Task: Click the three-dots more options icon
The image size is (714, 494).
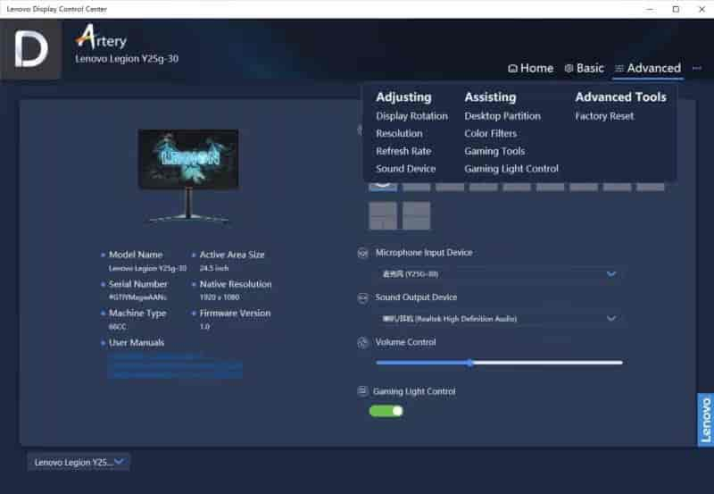Action: pyautogui.click(x=697, y=68)
